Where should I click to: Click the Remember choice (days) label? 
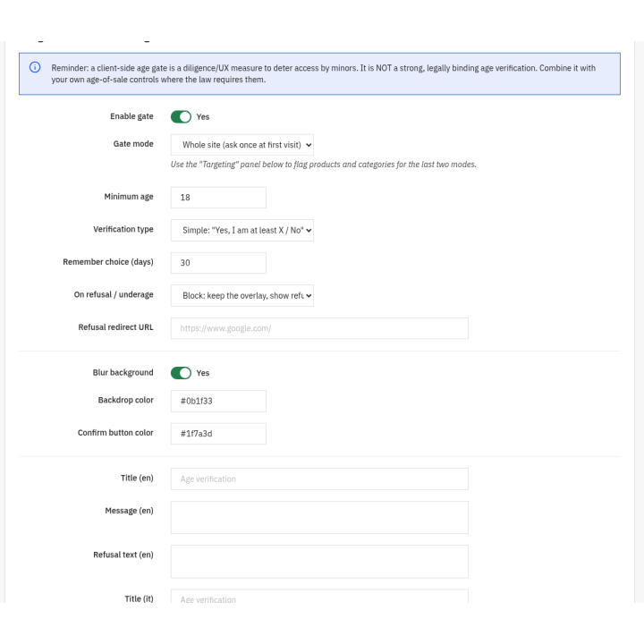108,262
